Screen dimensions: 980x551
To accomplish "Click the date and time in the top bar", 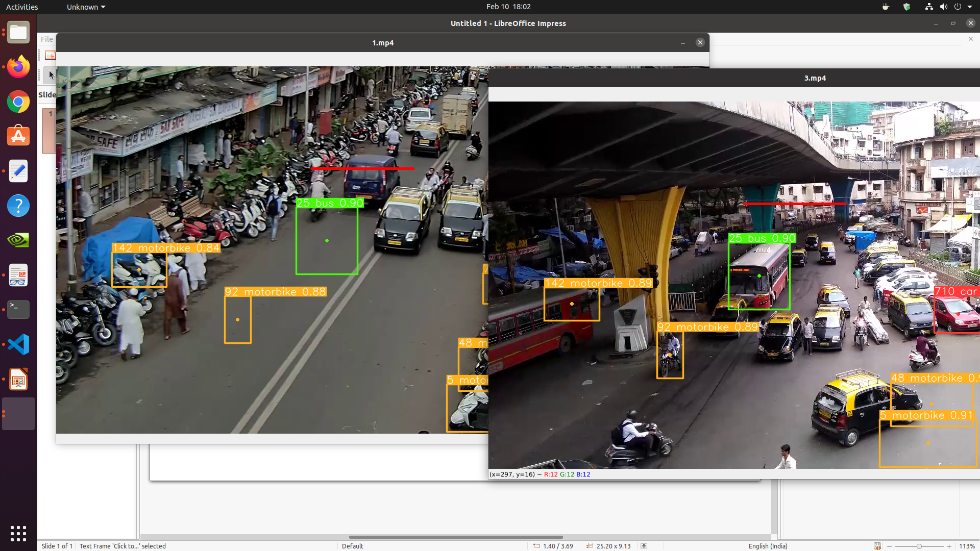I will pyautogui.click(x=508, y=7).
